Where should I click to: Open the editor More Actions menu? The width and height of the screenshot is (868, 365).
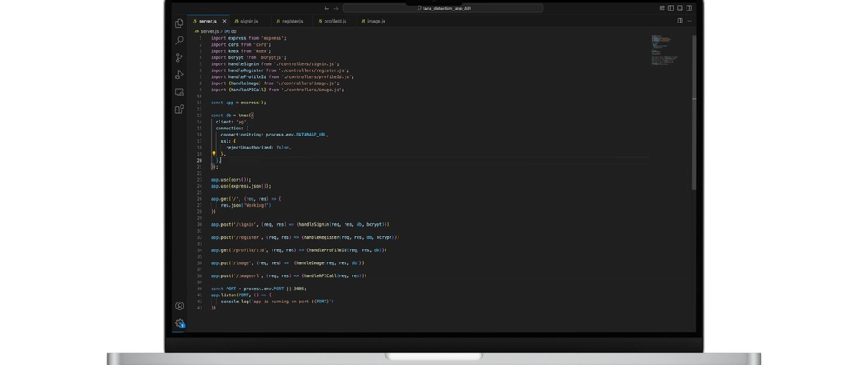click(x=689, y=21)
